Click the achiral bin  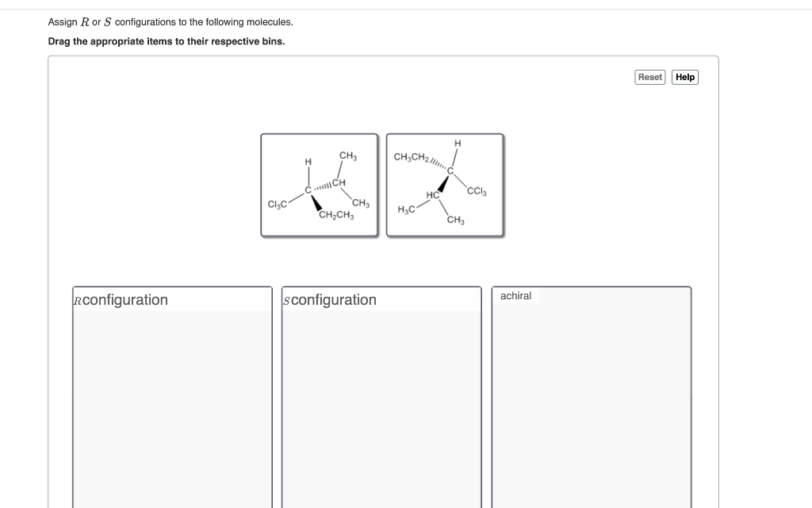coord(592,397)
